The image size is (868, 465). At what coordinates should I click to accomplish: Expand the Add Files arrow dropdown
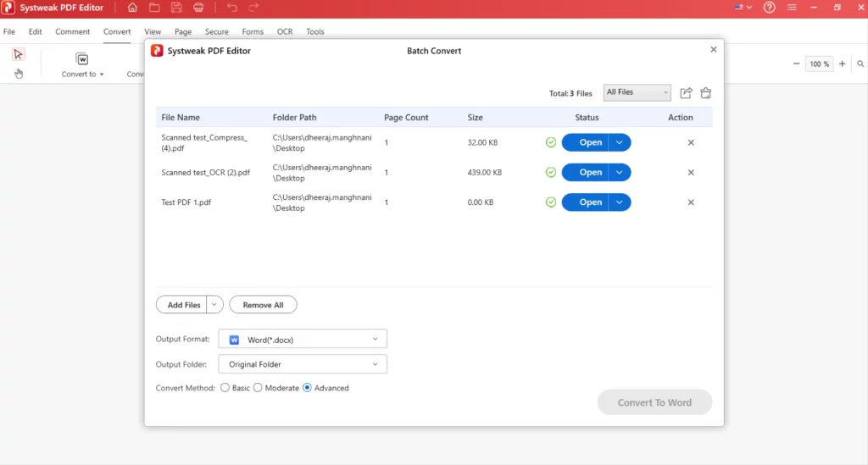pyautogui.click(x=214, y=305)
